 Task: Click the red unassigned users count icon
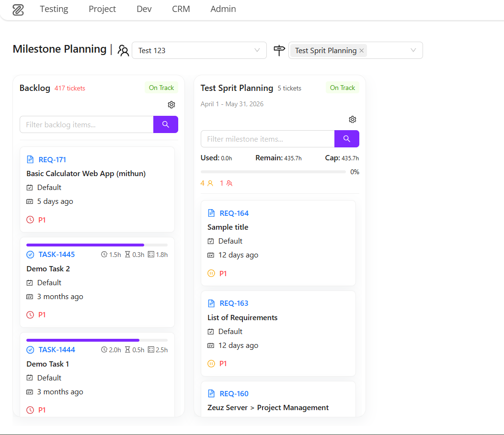tap(229, 183)
